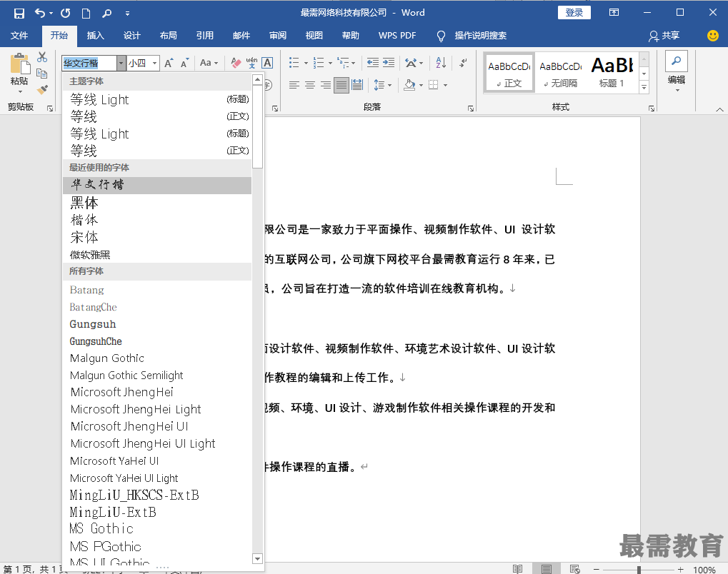The image size is (728, 574).
Task: Open the 编辑 (Editing) group button
Action: (x=677, y=72)
